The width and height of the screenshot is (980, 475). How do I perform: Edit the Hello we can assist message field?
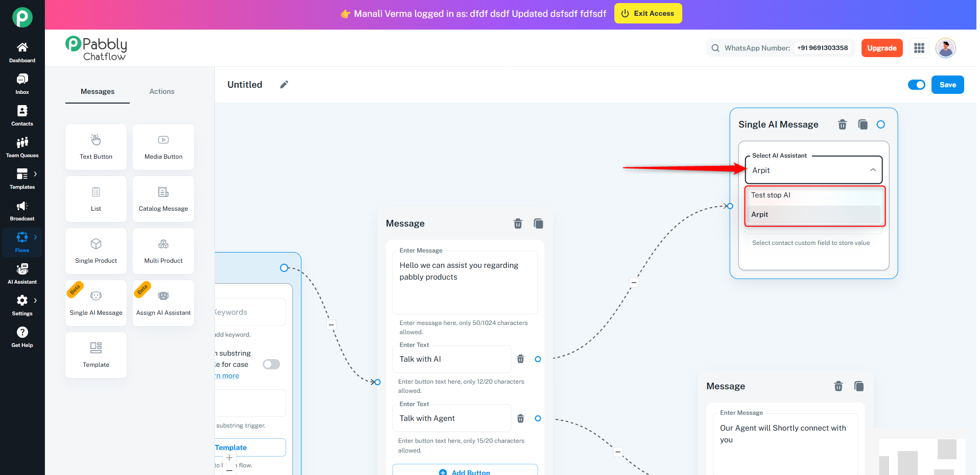tap(465, 282)
